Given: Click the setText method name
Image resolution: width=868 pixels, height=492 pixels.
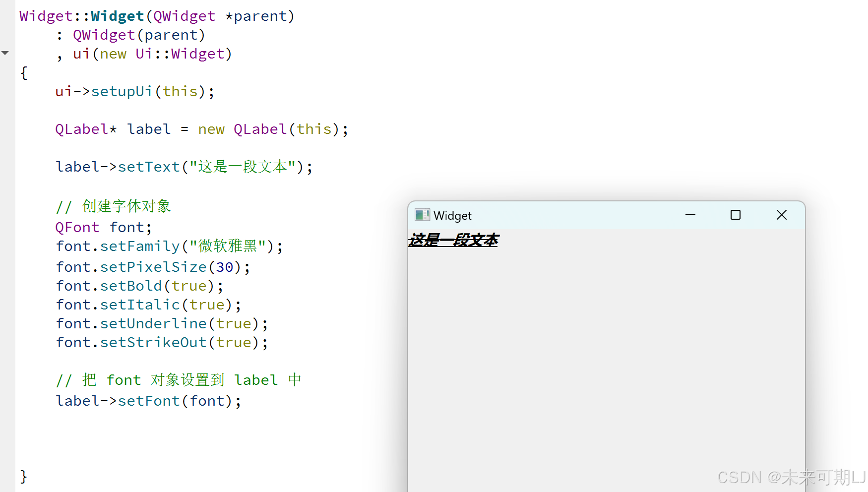Looking at the screenshot, I should point(149,167).
